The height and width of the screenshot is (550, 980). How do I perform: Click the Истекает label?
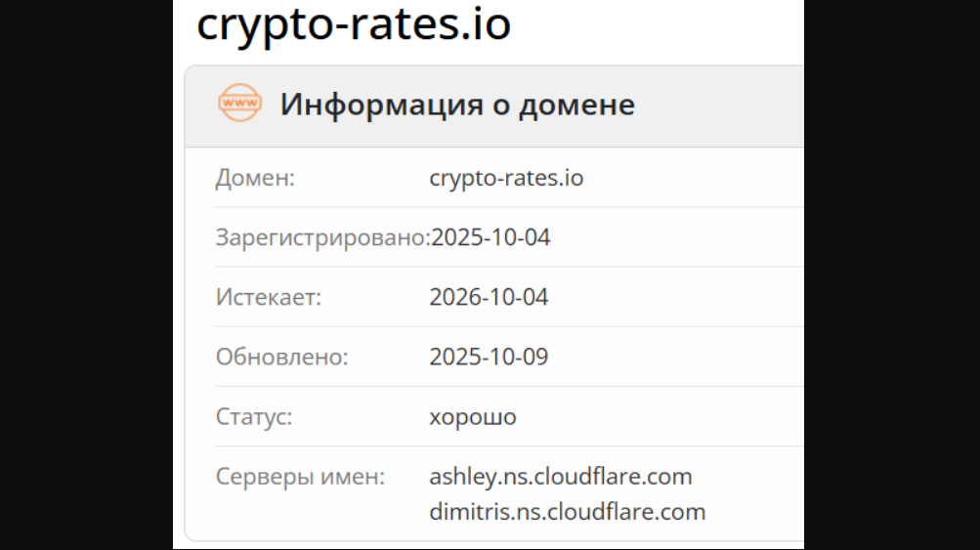268,298
